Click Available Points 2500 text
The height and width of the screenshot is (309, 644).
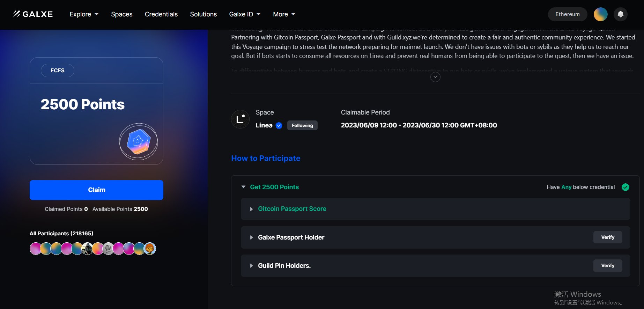[120, 209]
